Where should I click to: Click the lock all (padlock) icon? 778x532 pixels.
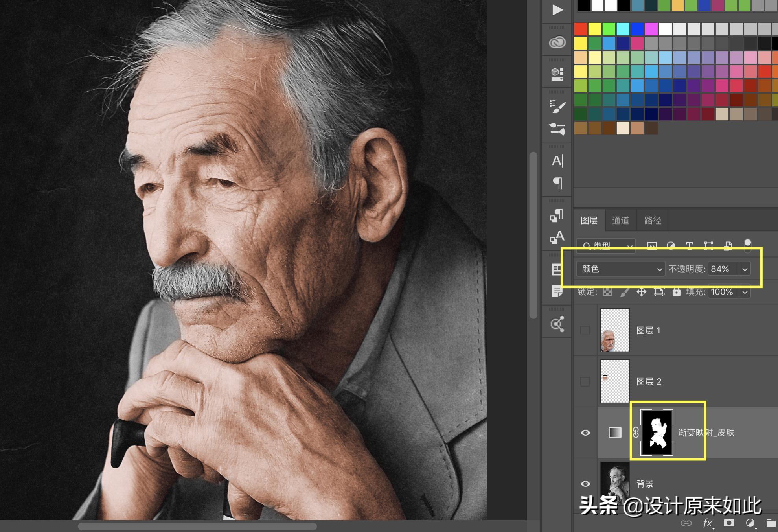676,292
